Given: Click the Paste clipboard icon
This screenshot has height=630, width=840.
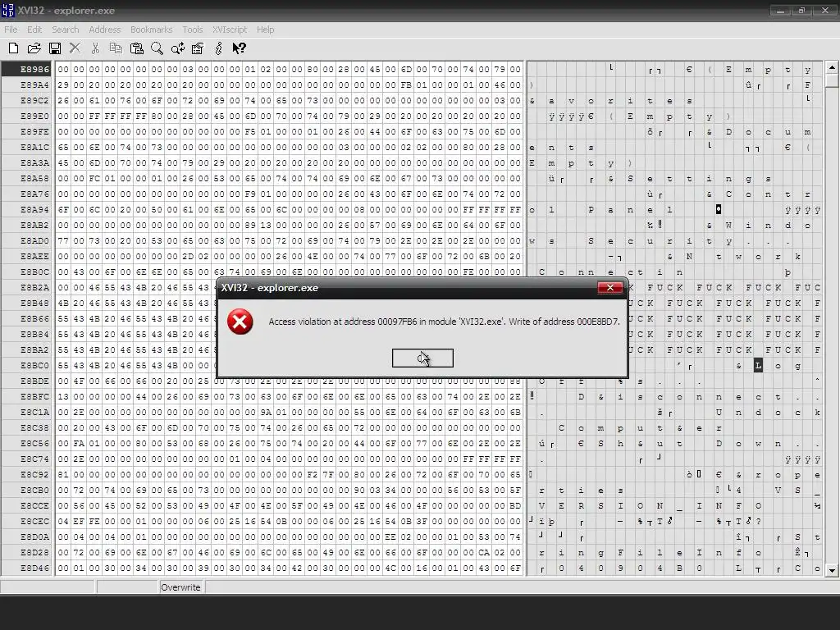Looking at the screenshot, I should point(137,48).
